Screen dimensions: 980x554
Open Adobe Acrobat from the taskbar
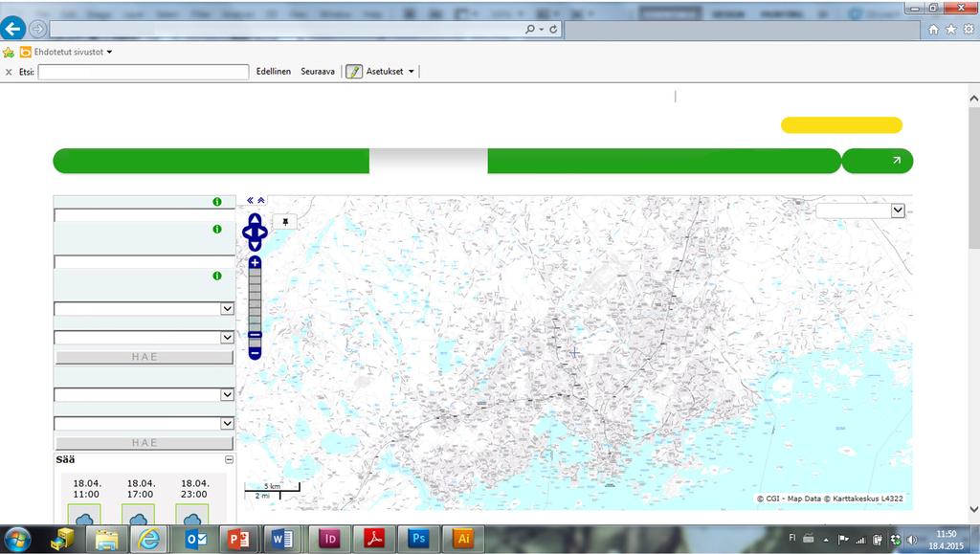pyautogui.click(x=374, y=540)
